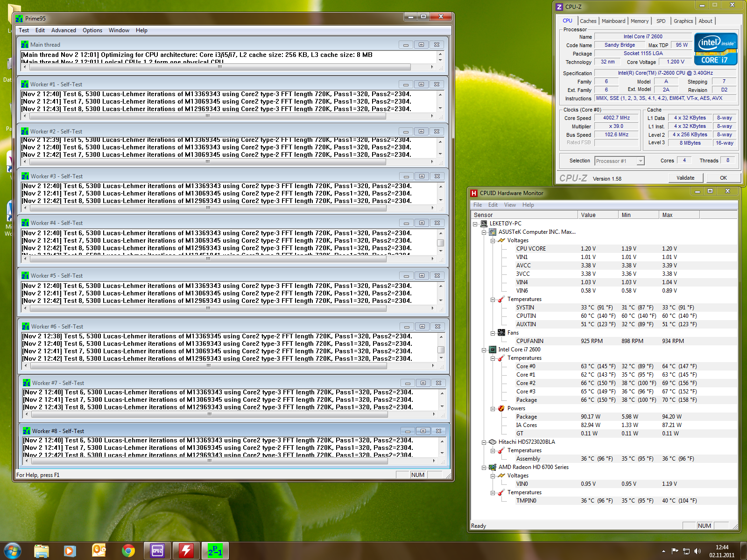Open the Processor #1 selection dropdown
The height and width of the screenshot is (560, 747).
click(x=620, y=161)
